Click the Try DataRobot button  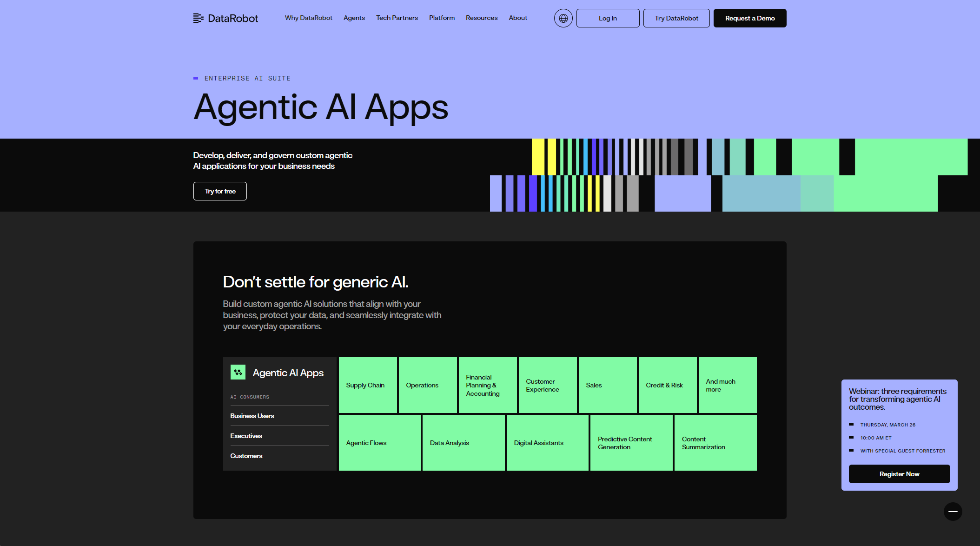676,18
